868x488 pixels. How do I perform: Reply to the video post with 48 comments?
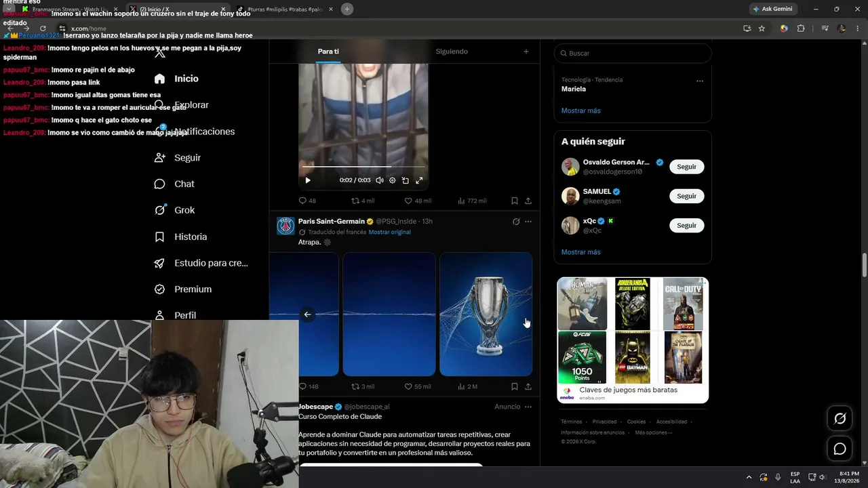(307, 201)
